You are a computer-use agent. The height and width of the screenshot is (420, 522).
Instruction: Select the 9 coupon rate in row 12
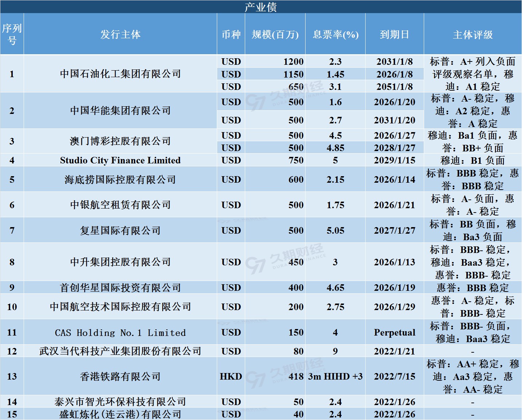coord(335,351)
